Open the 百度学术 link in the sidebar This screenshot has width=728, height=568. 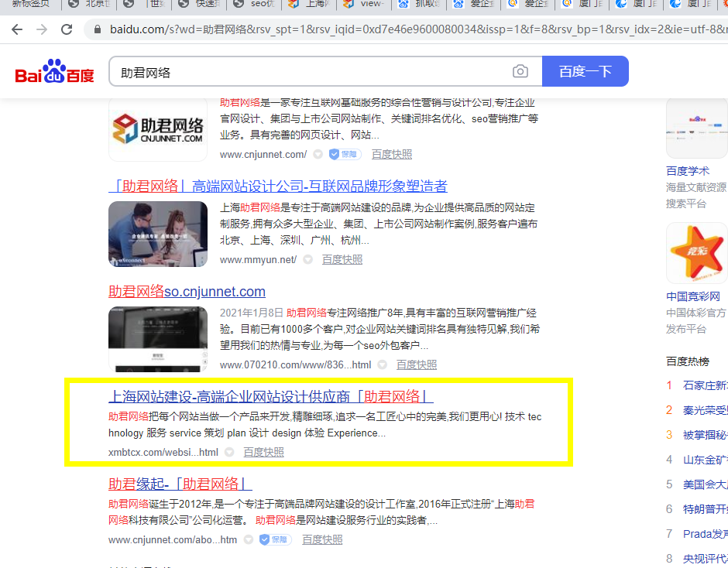(x=688, y=171)
